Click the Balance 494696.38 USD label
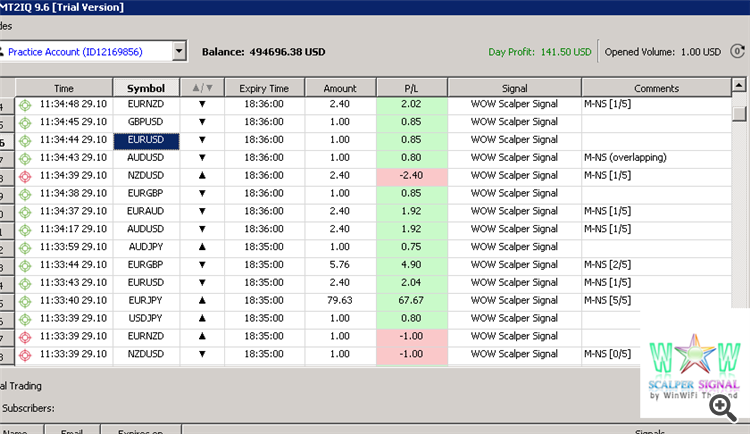The width and height of the screenshot is (750, 434). pos(264,52)
